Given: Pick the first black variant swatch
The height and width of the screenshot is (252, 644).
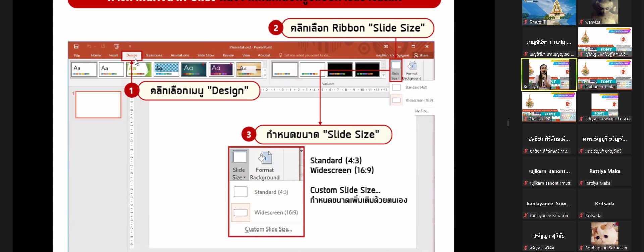Looking at the screenshot, I should 340,70.
